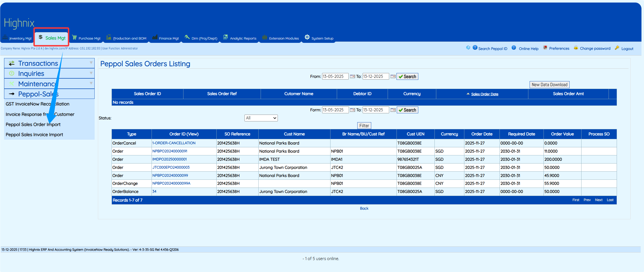Click the Change password lock icon
Viewport: 644px width, 272px height.
tap(576, 48)
